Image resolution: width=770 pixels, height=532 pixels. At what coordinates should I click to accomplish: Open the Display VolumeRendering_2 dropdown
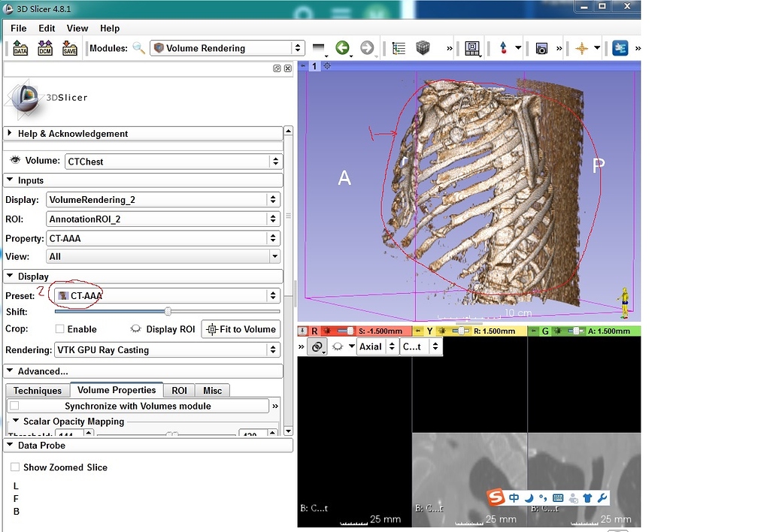163,200
